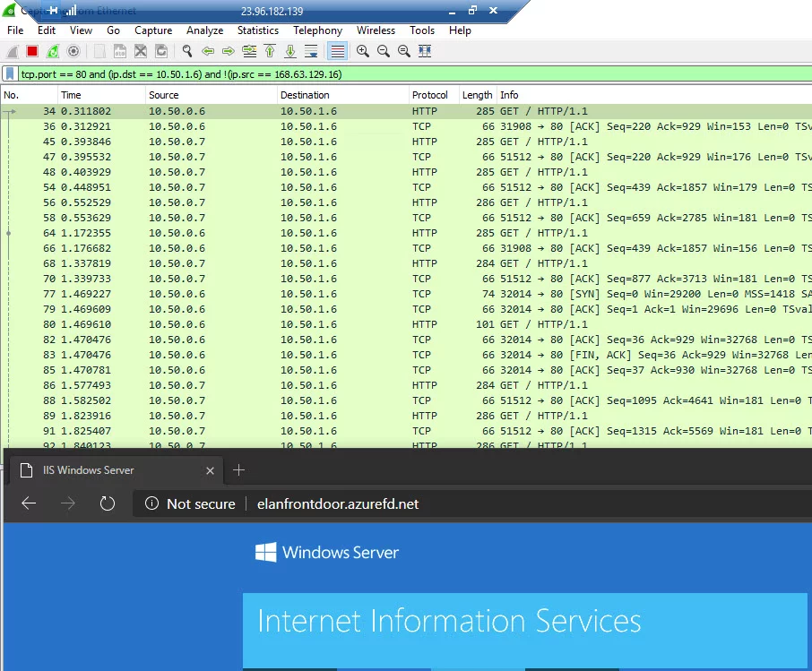Click the Save capture file icon
This screenshot has width=812, height=671.
[120, 51]
